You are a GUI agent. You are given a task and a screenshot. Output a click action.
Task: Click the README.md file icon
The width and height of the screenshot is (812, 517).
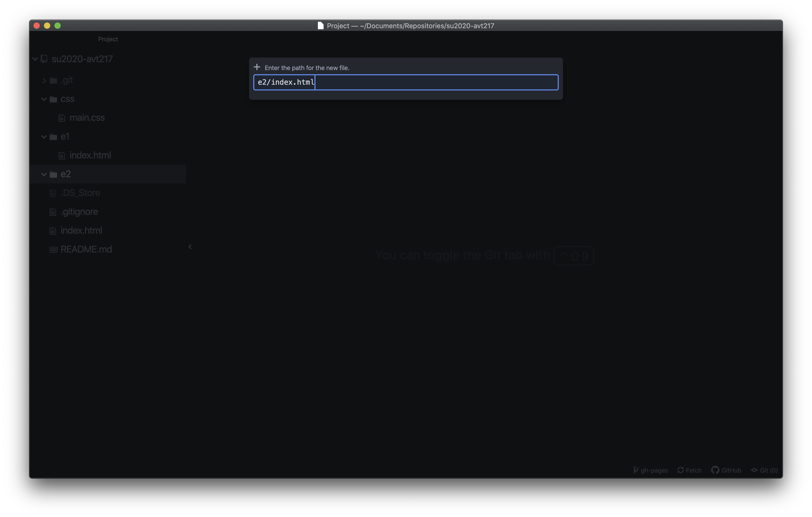coord(54,249)
